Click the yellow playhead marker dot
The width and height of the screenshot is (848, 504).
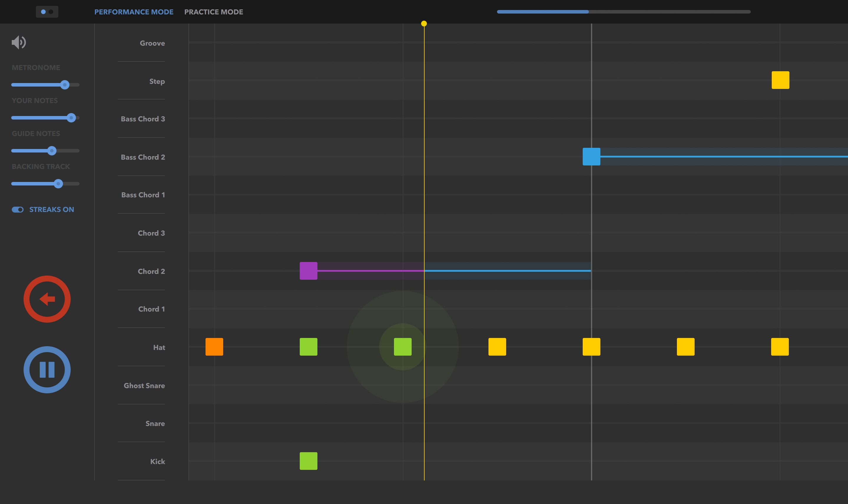click(424, 24)
